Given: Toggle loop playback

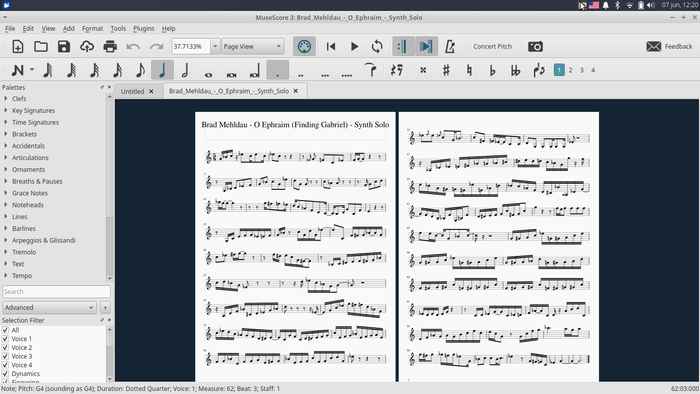Looking at the screenshot, I should tap(377, 46).
